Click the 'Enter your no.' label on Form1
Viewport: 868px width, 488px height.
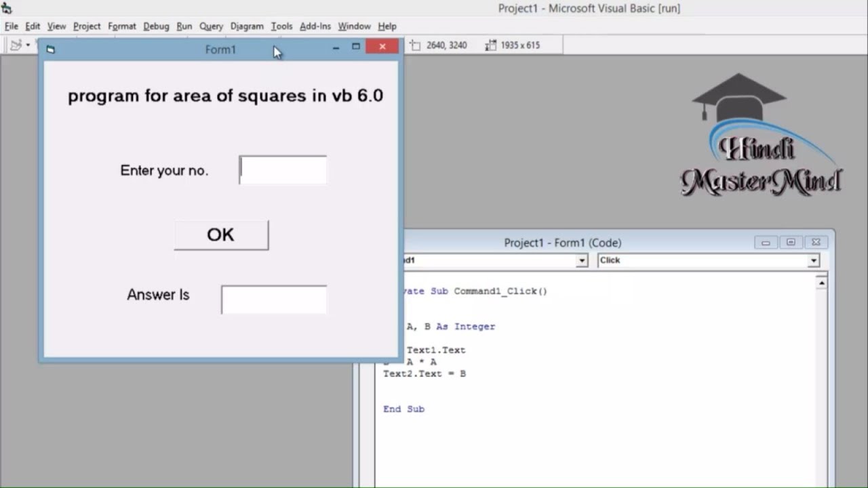point(164,171)
